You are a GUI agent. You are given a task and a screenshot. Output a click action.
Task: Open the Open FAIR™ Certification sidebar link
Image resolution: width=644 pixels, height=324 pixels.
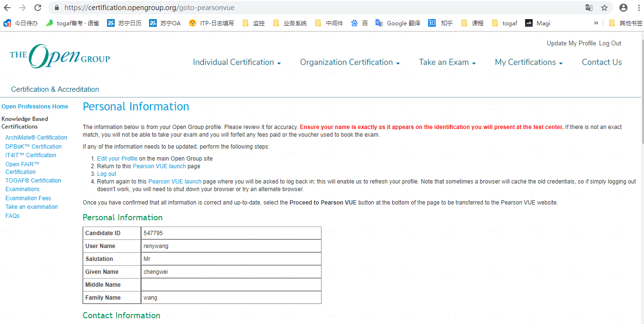(22, 168)
